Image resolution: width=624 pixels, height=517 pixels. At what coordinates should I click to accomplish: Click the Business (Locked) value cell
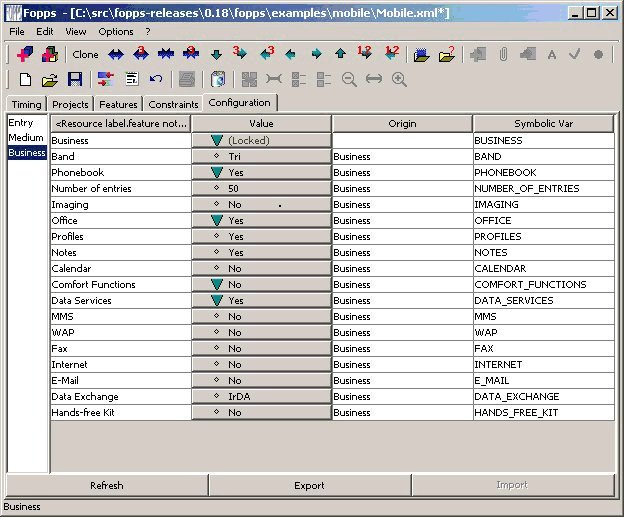261,140
